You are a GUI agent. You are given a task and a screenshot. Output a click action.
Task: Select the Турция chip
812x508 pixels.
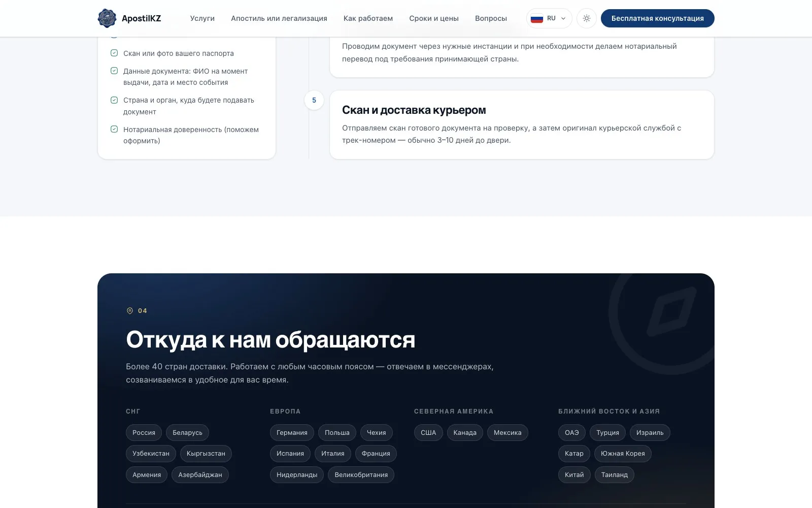tap(607, 432)
